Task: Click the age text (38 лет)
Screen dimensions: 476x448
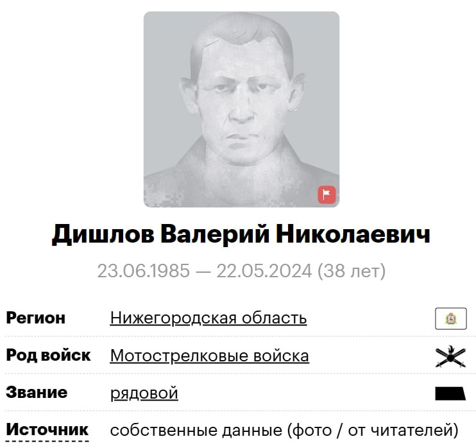Action: point(352,271)
